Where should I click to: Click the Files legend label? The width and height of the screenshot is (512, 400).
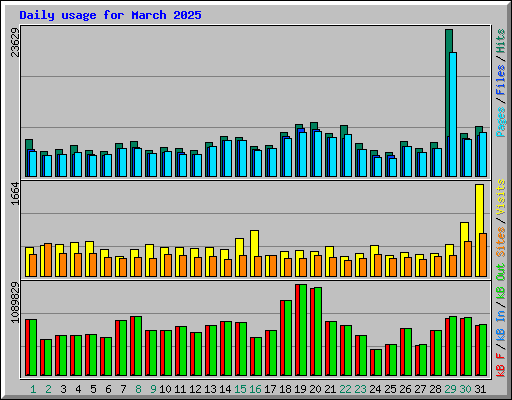[501, 80]
